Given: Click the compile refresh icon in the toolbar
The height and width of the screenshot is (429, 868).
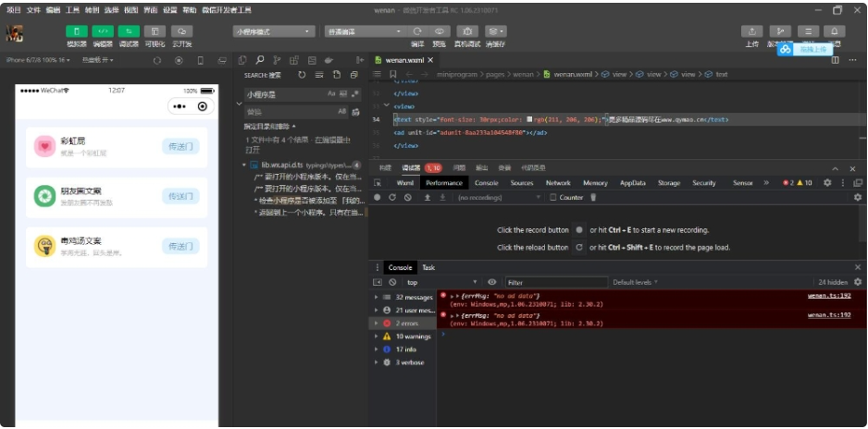Looking at the screenshot, I should point(417,31).
